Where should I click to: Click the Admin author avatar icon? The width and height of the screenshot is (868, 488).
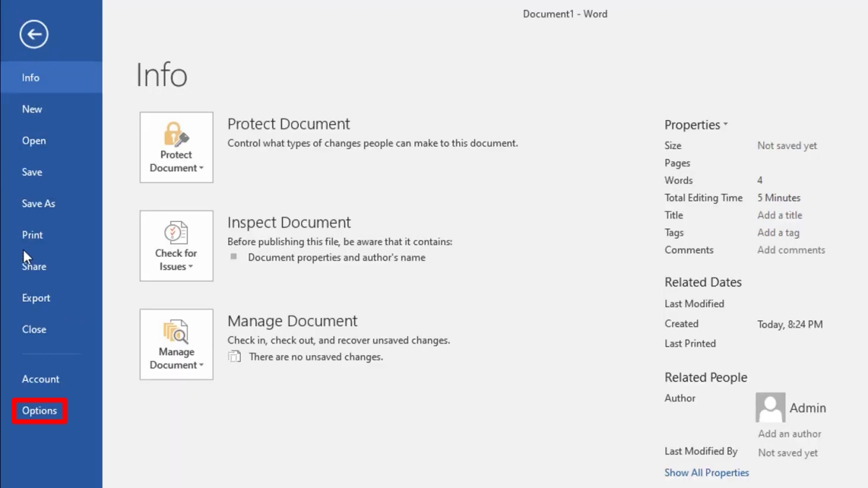(x=770, y=408)
